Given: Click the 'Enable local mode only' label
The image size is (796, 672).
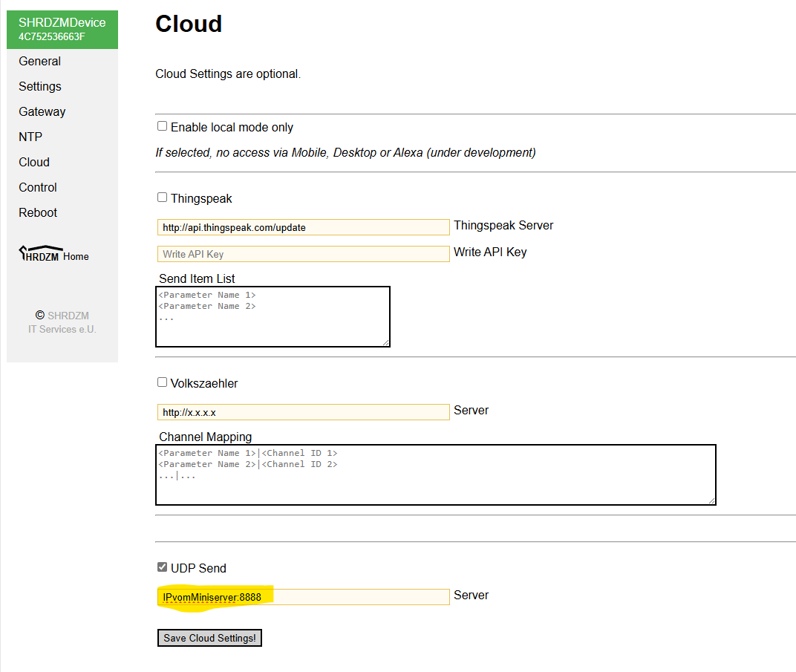Looking at the screenshot, I should pos(232,128).
